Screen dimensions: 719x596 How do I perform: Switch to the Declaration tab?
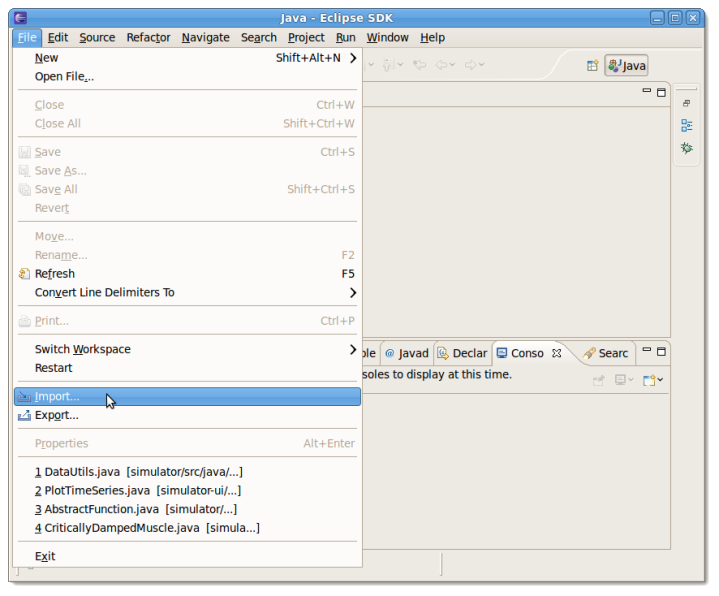point(463,353)
